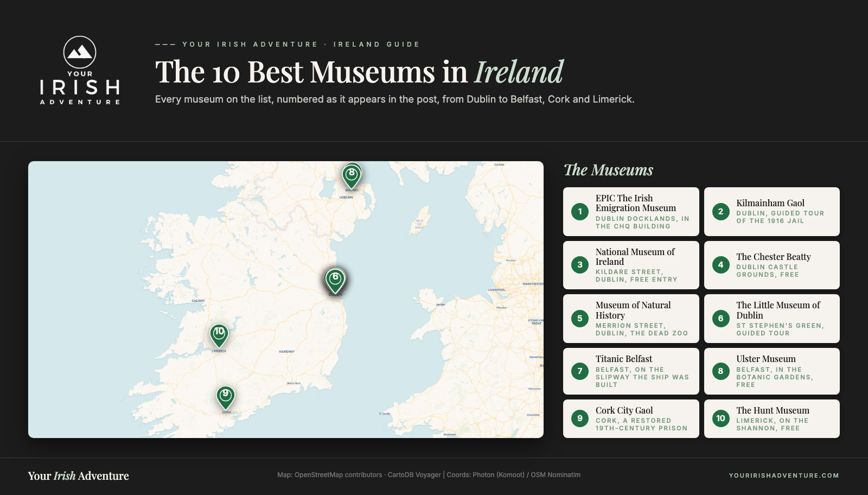Viewport: 868px width, 495px height.
Task: Open the Kilmainham Gaol title
Action: click(x=770, y=203)
